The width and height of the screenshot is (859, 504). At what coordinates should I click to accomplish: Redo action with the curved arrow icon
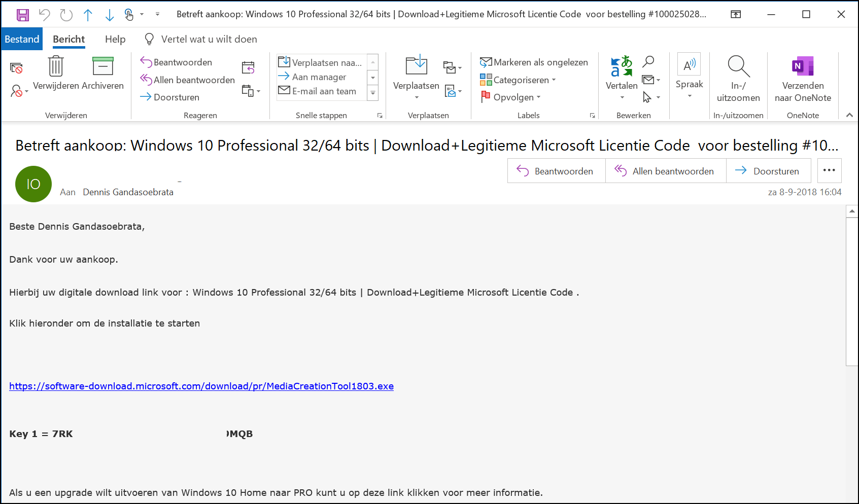(66, 15)
